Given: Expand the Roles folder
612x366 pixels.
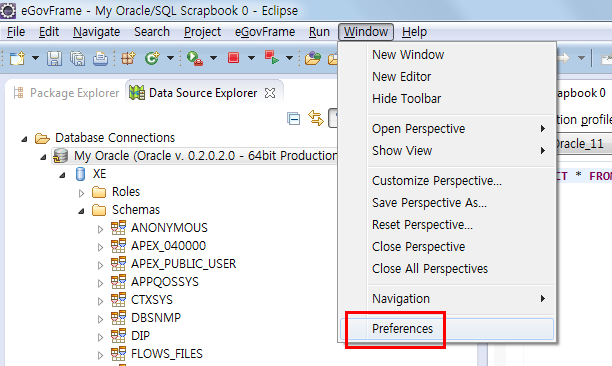Looking at the screenshot, I should (x=81, y=193).
